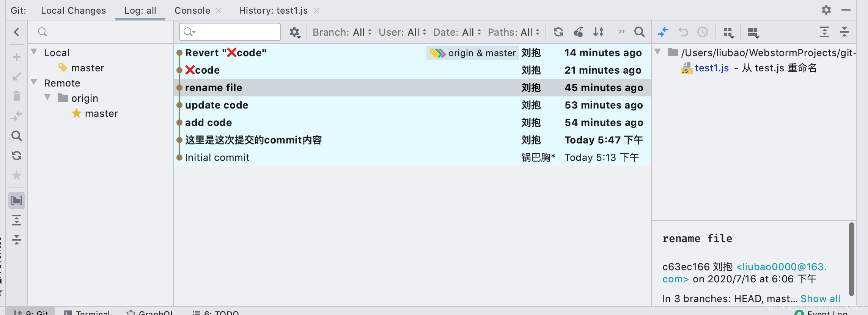Image resolution: width=868 pixels, height=315 pixels.
Task: Click the Cherry-Pick icon
Action: (578, 32)
